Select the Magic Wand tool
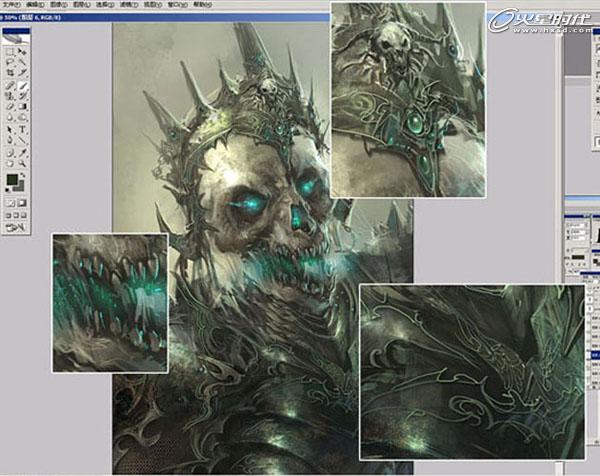Viewport: 600px width, 476px height. click(22, 62)
